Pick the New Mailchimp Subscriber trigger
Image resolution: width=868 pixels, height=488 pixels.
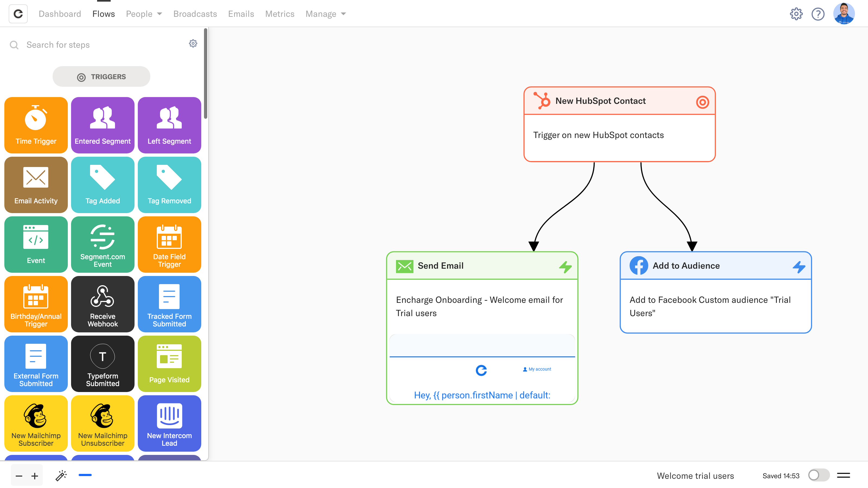pyautogui.click(x=36, y=423)
